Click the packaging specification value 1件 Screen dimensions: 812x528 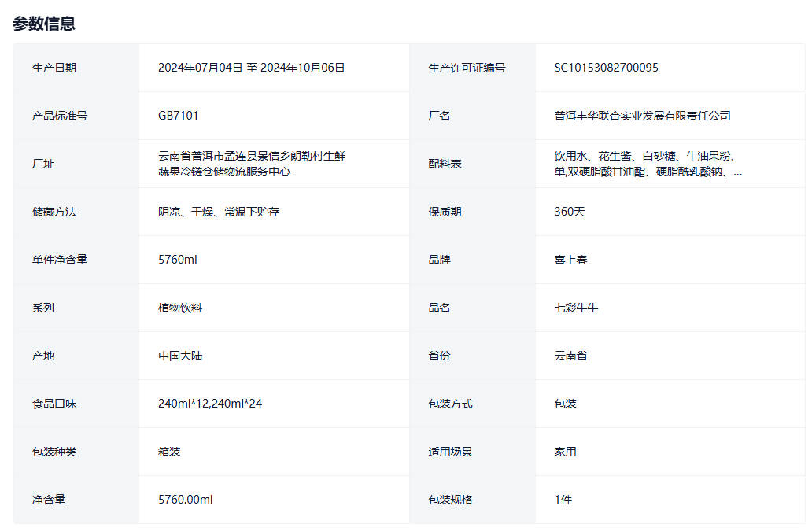coord(563,500)
